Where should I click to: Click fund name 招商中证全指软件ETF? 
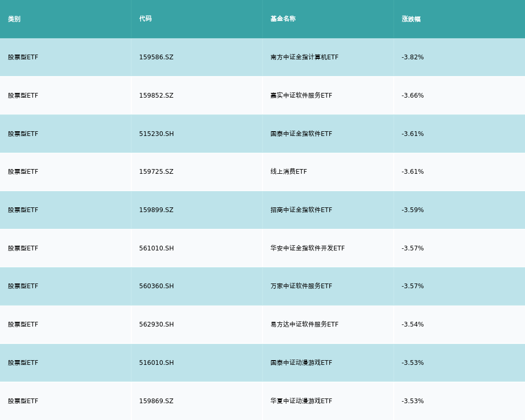coord(301,210)
